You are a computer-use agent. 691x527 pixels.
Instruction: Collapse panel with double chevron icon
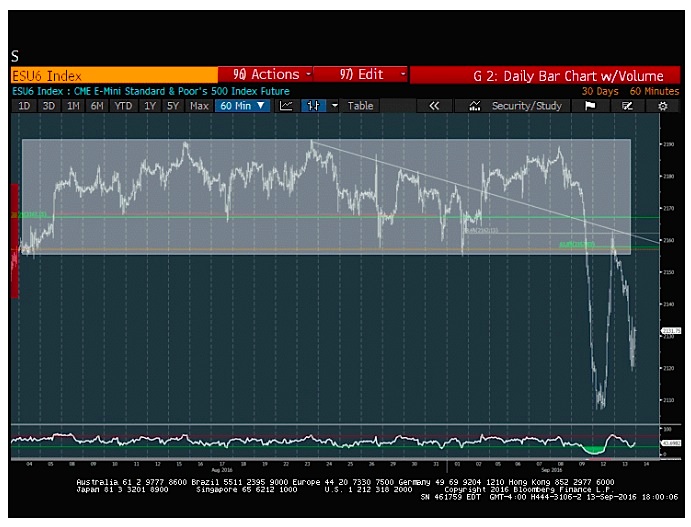click(x=434, y=106)
